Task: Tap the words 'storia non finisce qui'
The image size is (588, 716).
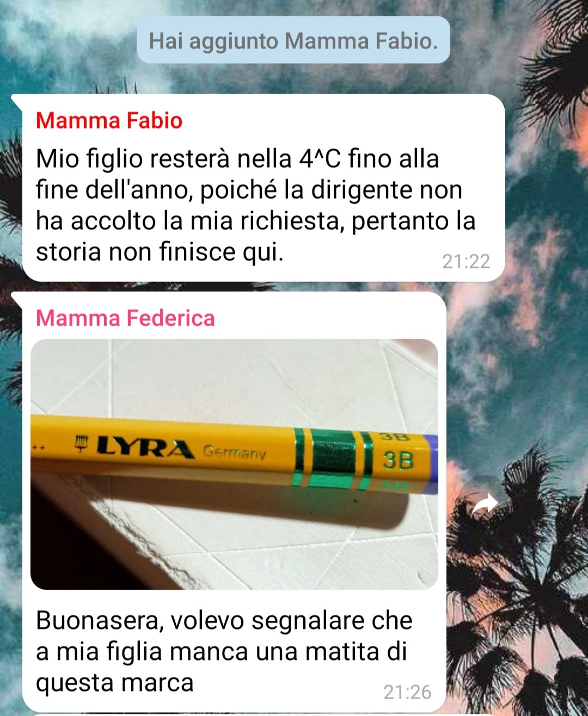Action: click(x=160, y=252)
